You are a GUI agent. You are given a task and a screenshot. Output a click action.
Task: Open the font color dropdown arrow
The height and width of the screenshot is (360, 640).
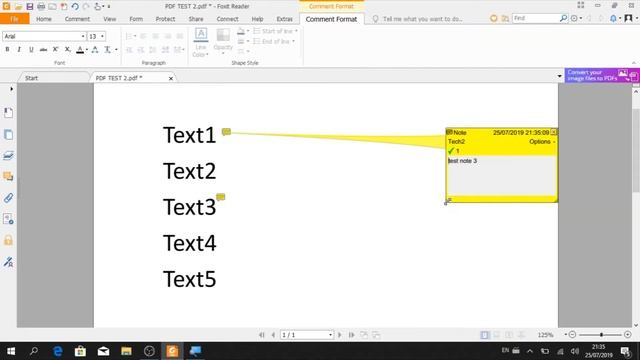[87, 50]
